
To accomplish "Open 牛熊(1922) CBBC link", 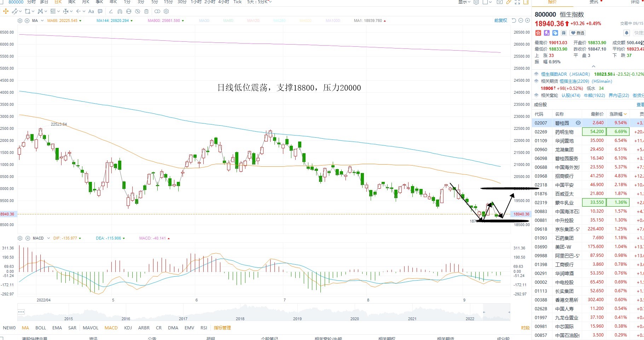I will coord(594,96).
